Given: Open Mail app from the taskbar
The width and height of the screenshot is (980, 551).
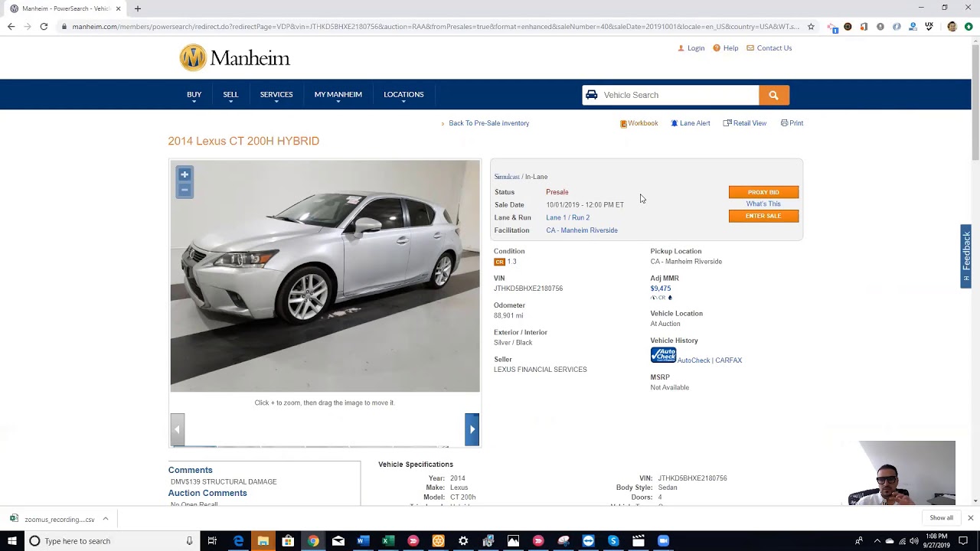Looking at the screenshot, I should [338, 541].
